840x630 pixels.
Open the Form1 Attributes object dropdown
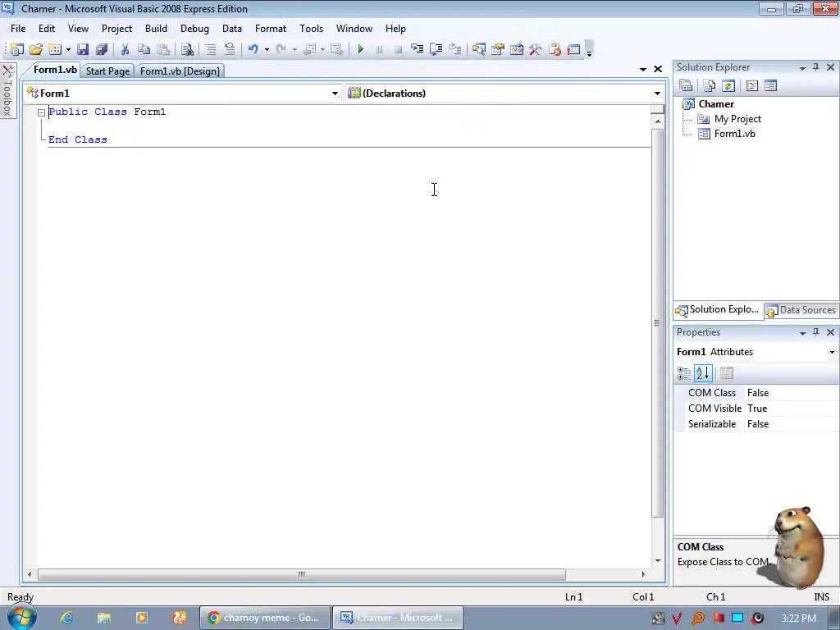pos(832,352)
